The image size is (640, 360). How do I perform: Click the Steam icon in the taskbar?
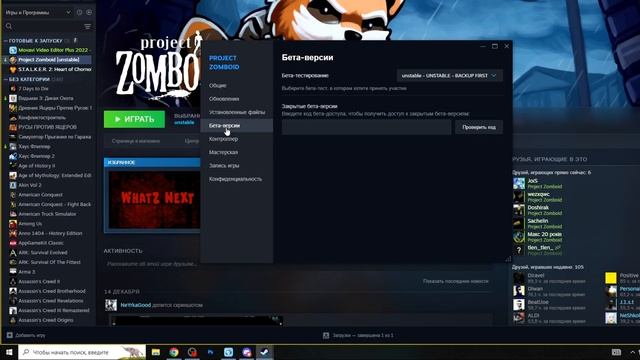coord(264,352)
